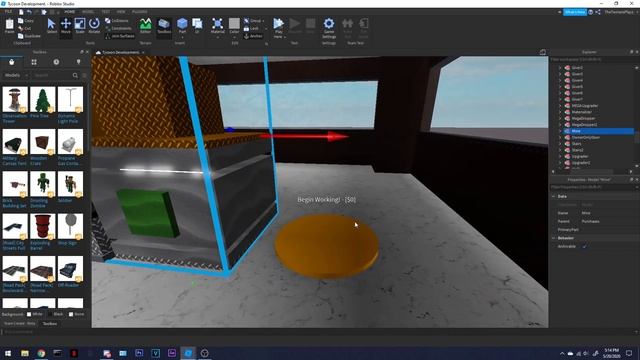Switch to MODEL ribbon tab

(88, 12)
